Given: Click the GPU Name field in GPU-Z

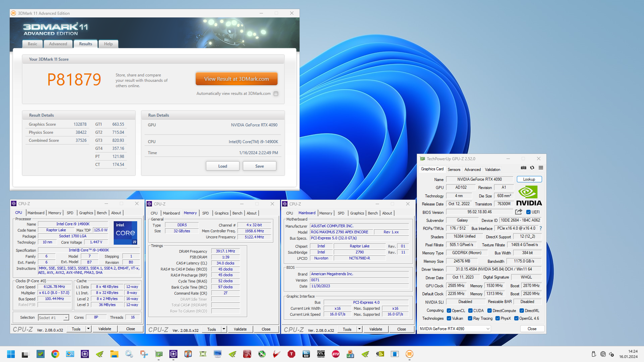Looking at the screenshot, I should click(480, 179).
